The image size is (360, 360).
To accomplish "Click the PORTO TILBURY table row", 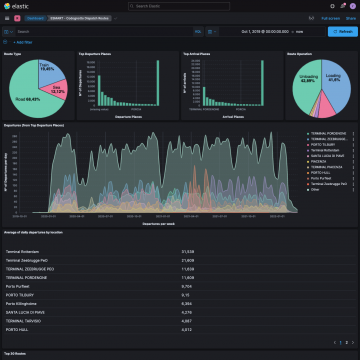I will click(180, 295).
